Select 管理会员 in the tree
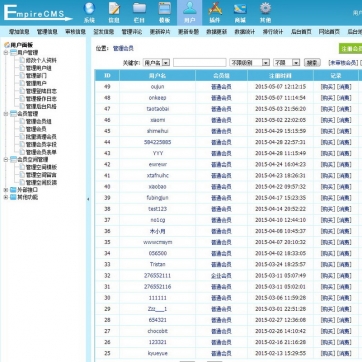 coord(36,129)
